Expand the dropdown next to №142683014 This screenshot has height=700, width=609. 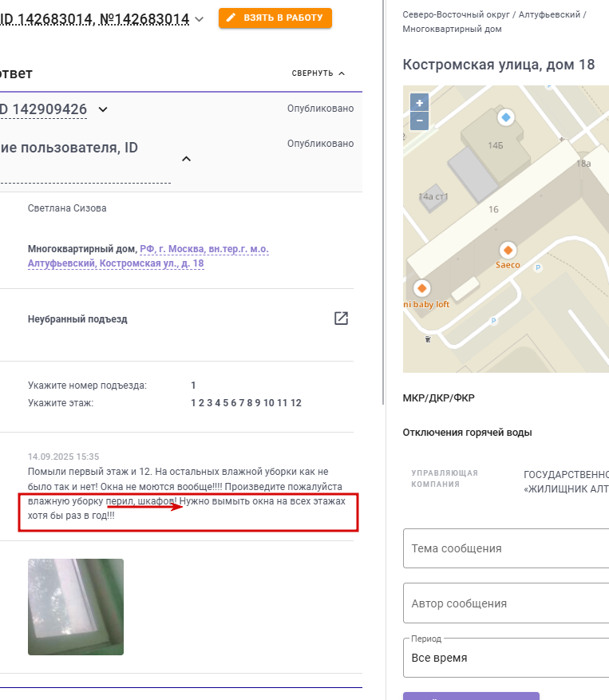(x=199, y=19)
